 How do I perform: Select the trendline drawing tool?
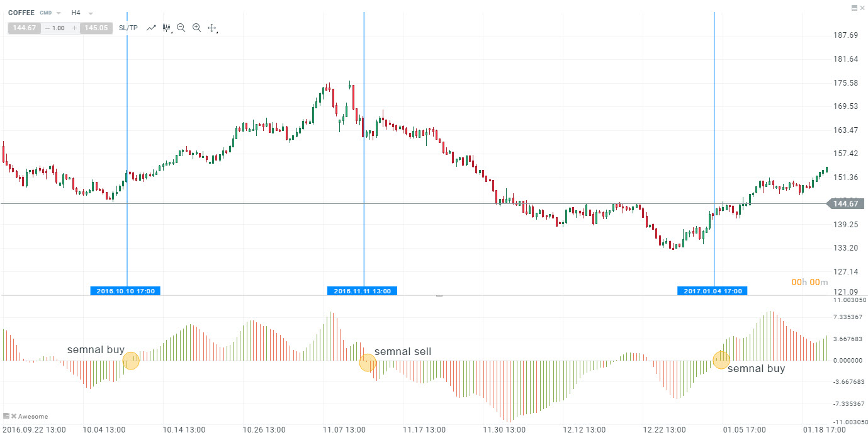(151, 28)
